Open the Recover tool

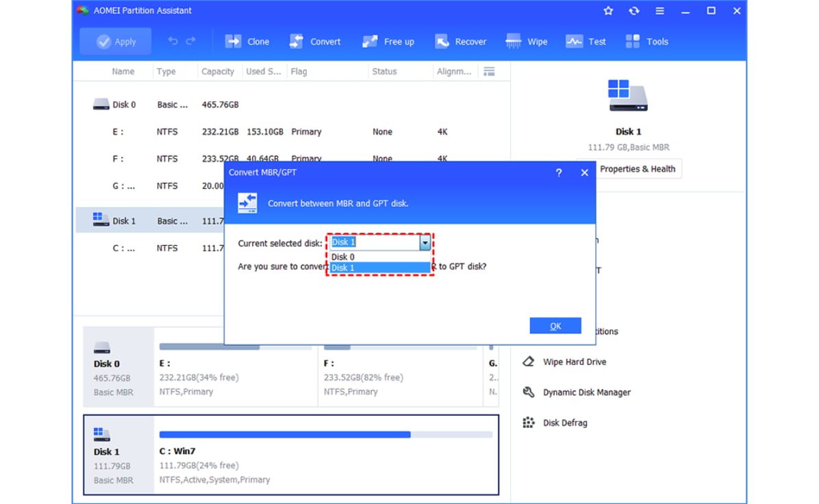coord(460,41)
